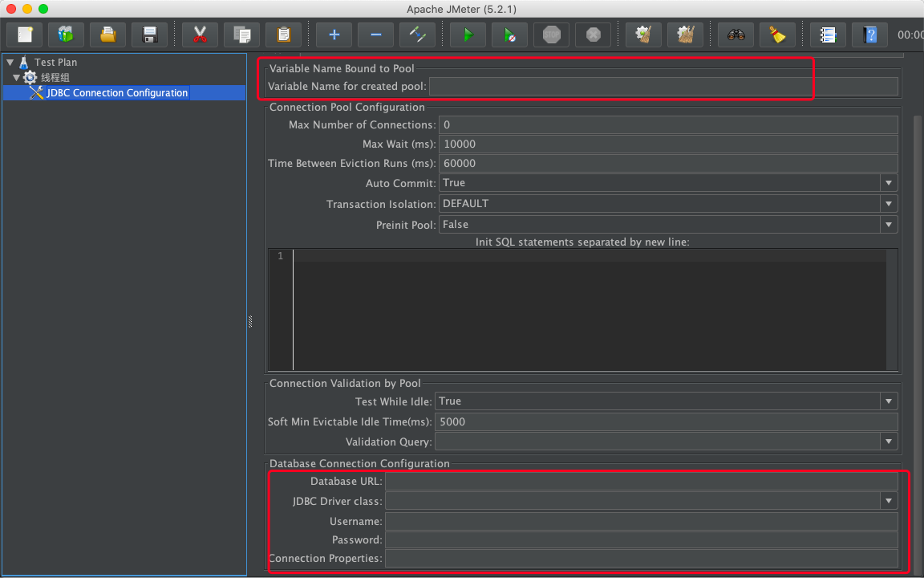The height and width of the screenshot is (578, 924).
Task: Open the Preinit Pool dropdown
Action: point(889,224)
